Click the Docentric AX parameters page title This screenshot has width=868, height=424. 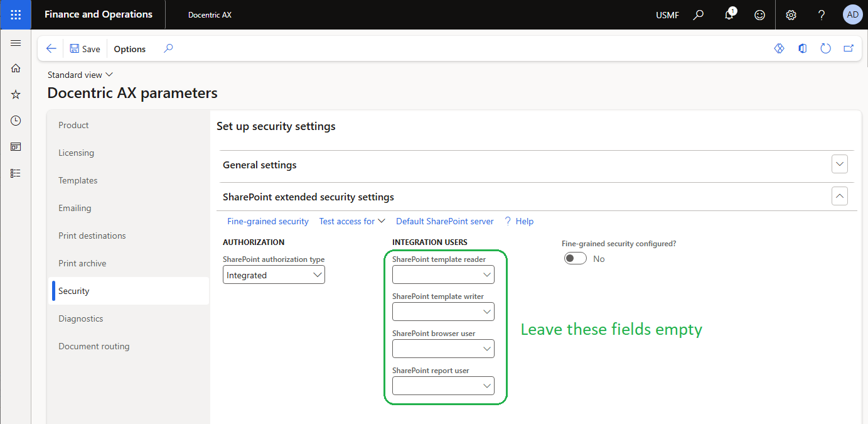point(132,93)
